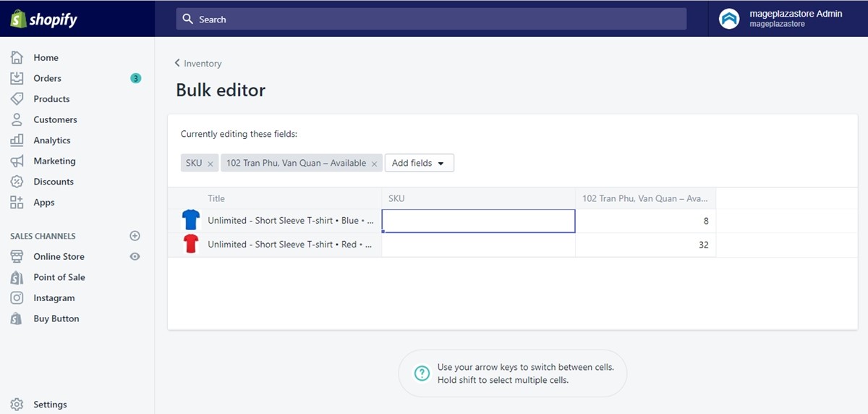This screenshot has height=414, width=868.
Task: Add a sales channel with the plus icon
Action: (135, 236)
